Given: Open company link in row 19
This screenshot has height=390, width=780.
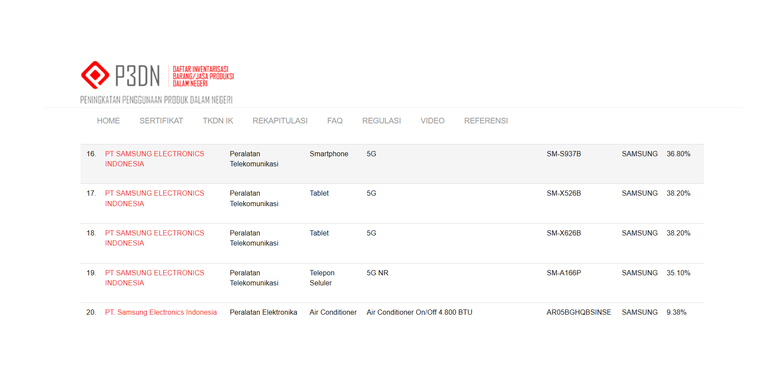Looking at the screenshot, I should click(154, 278).
